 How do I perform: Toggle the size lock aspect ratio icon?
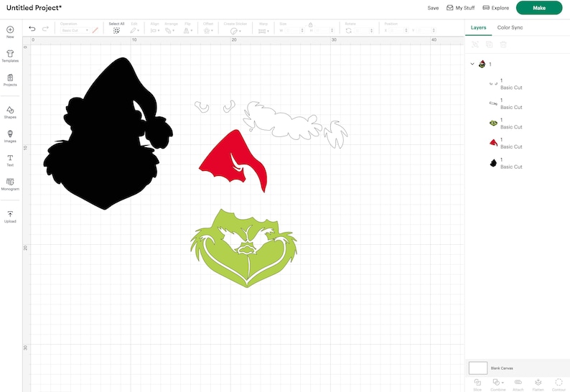coord(310,24)
